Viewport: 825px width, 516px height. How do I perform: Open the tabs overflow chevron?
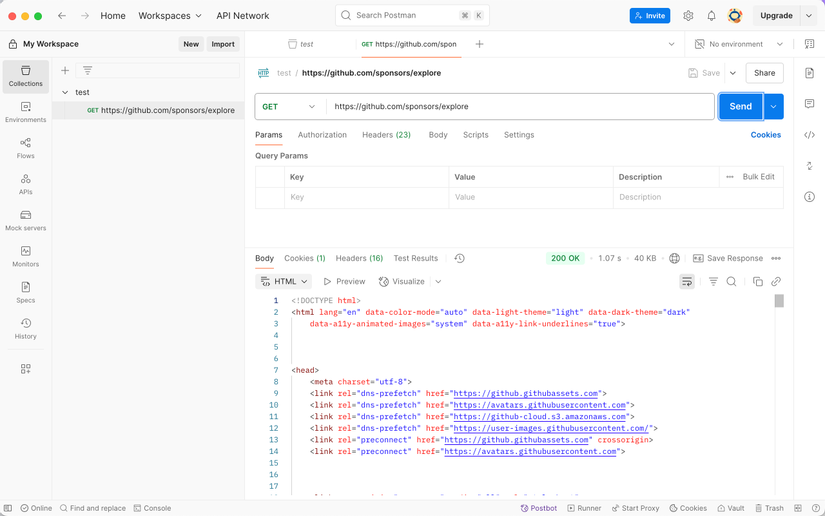[x=671, y=44]
